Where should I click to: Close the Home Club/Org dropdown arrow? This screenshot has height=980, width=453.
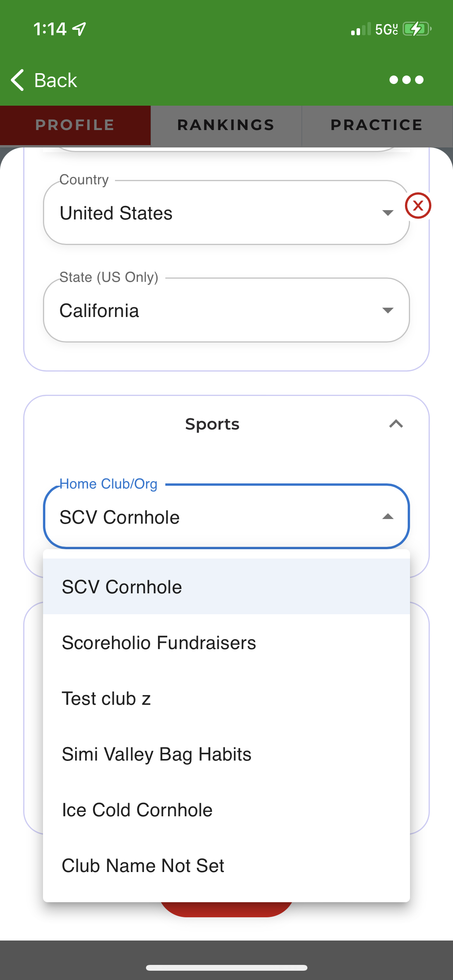(388, 517)
